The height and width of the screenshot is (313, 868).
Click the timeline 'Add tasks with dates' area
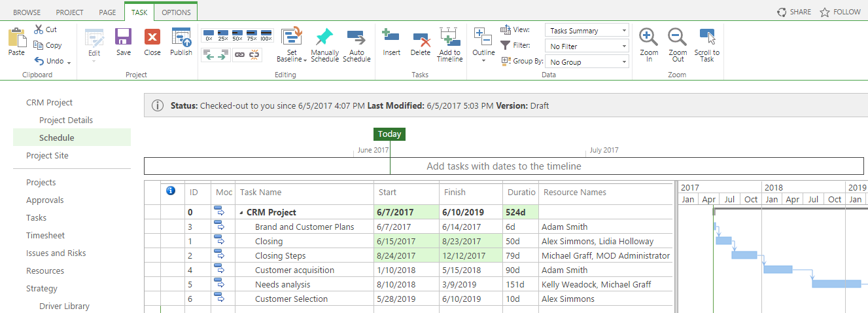(504, 166)
